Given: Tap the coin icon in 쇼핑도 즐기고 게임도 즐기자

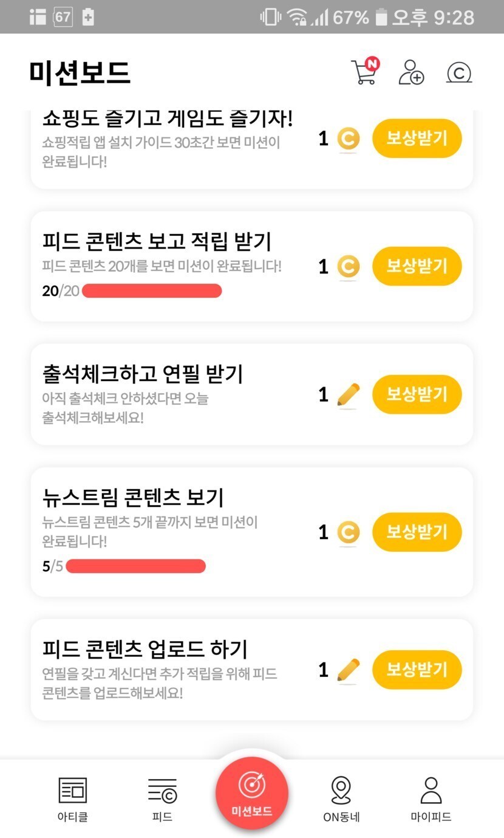Looking at the screenshot, I should pyautogui.click(x=348, y=139).
